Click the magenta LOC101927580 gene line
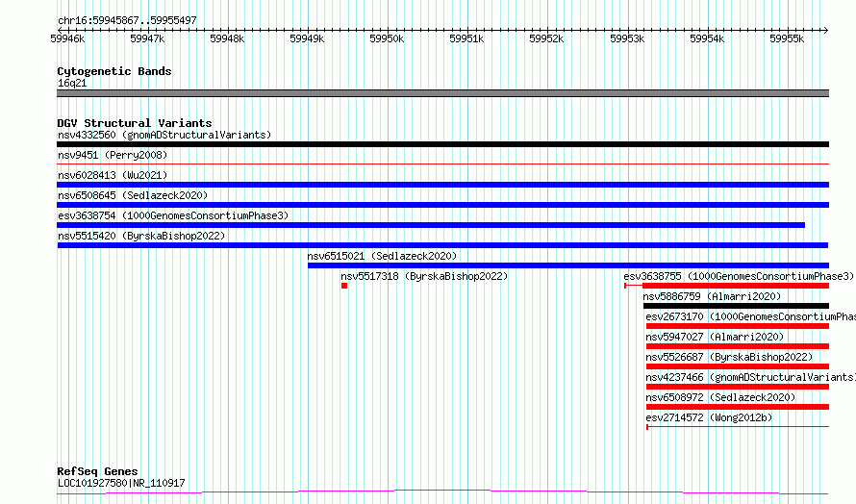The height and width of the screenshot is (504, 856). click(442, 492)
